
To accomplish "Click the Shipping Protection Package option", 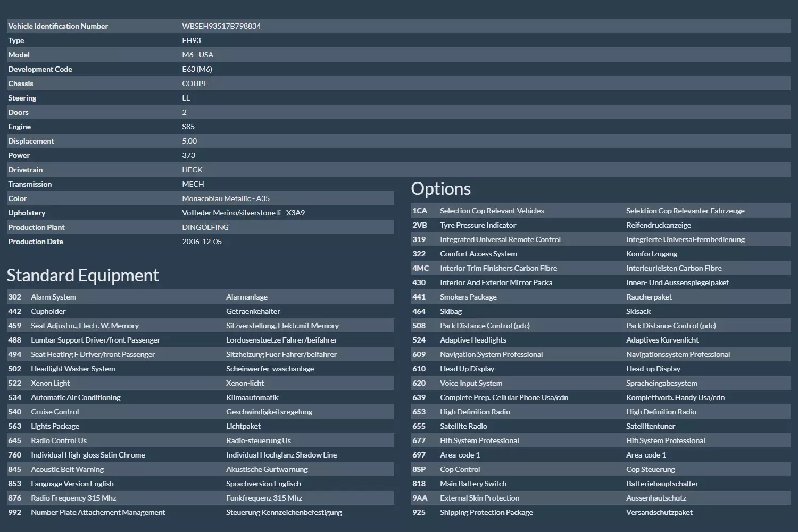I will click(486, 512).
